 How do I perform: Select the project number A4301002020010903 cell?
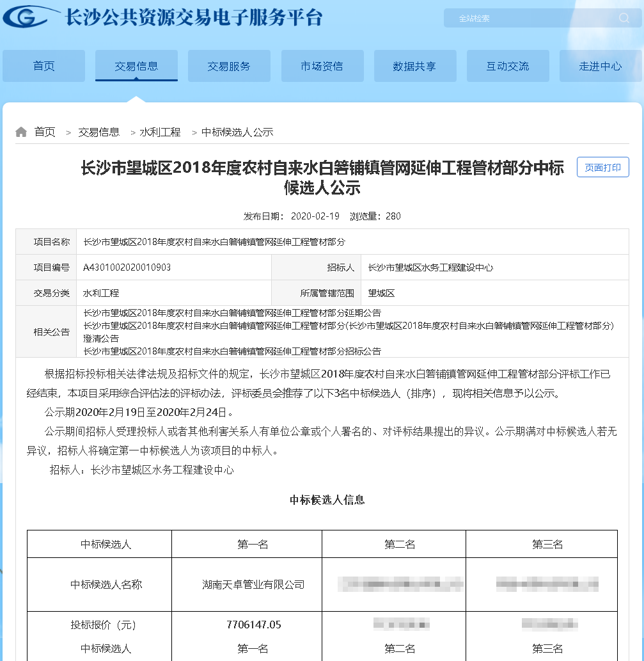click(127, 267)
